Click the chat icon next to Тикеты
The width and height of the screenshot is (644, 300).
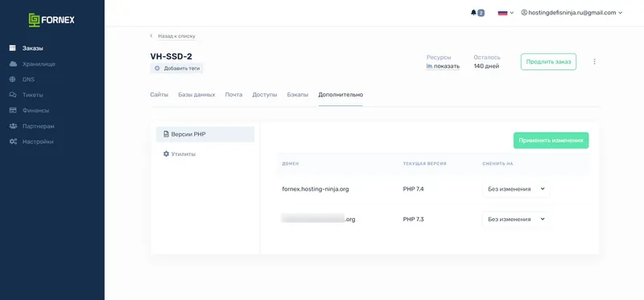(13, 95)
